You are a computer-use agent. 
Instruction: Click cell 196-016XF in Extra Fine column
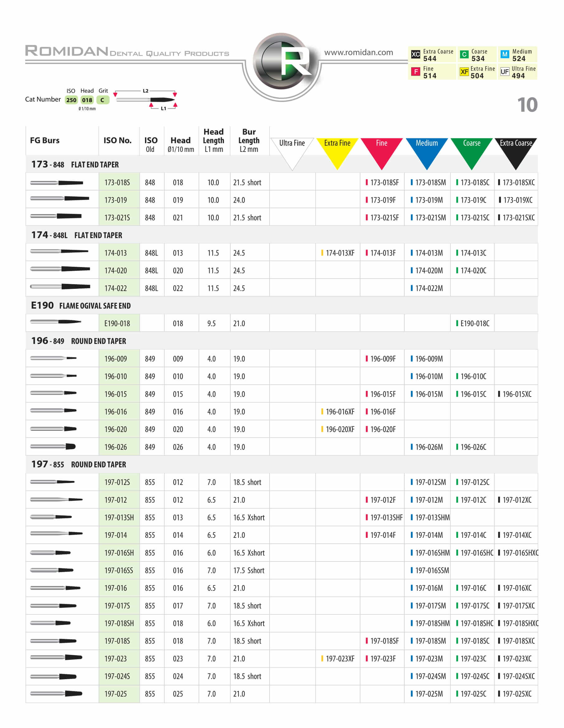[x=338, y=412]
